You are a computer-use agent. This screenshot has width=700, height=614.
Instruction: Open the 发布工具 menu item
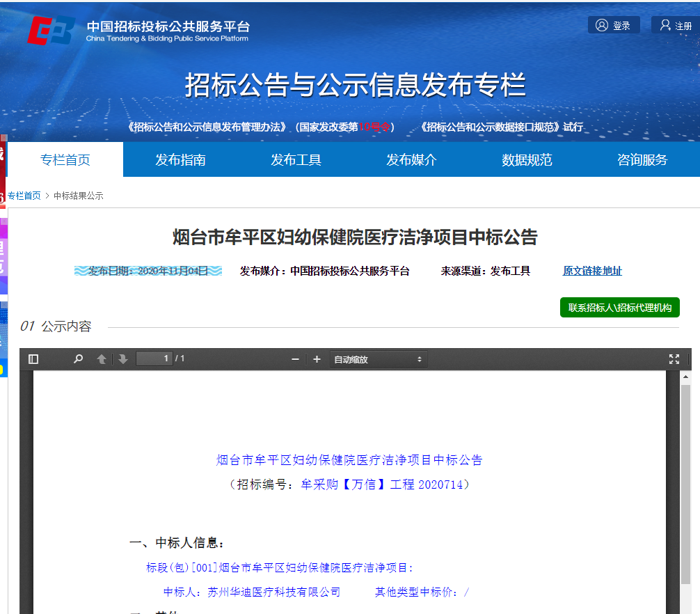tap(296, 159)
